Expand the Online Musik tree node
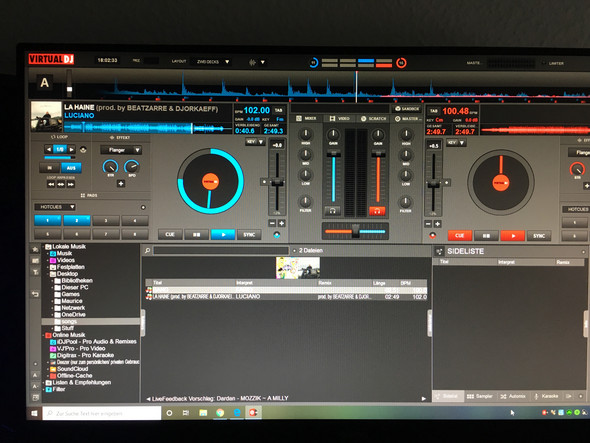The width and height of the screenshot is (590, 443). pos(44,335)
